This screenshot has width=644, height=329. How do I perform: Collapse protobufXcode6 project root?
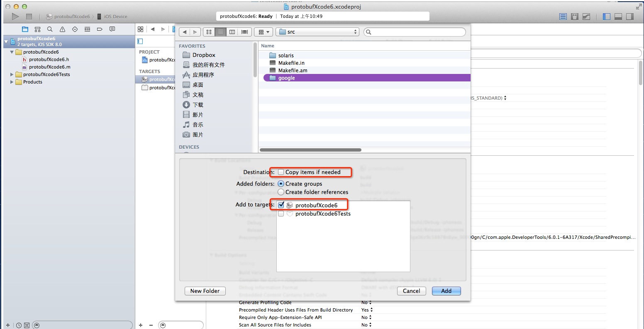pyautogui.click(x=6, y=42)
